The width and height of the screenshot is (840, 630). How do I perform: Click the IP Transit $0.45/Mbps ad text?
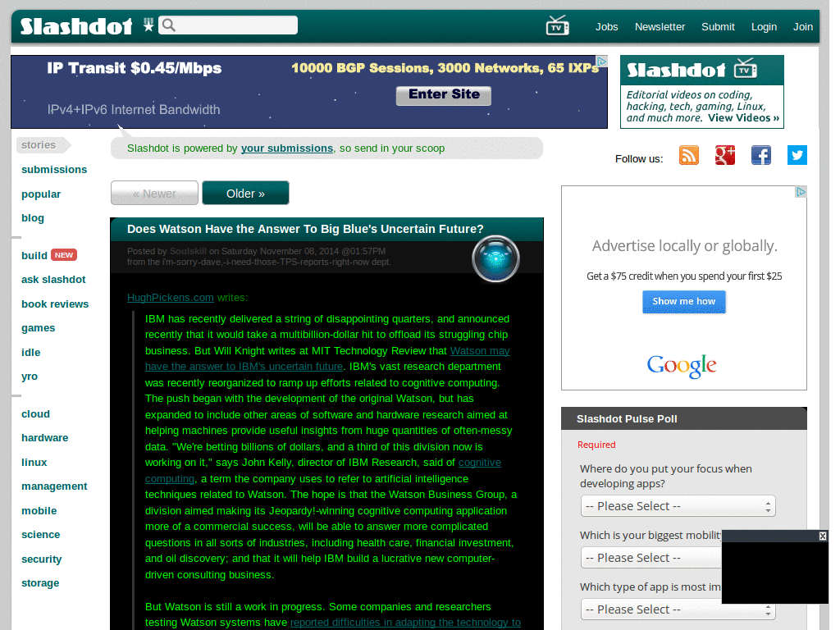(134, 68)
